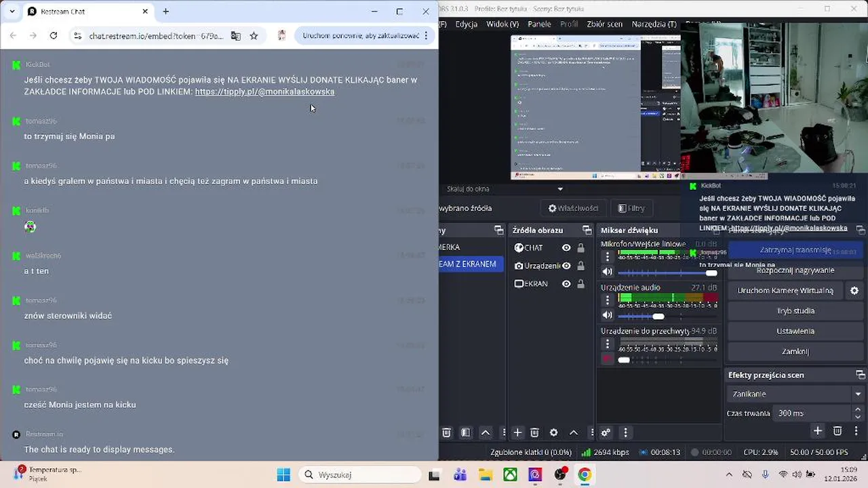Viewport: 868px width, 488px height.
Task: Hide the Urządzenie source with the eye icon
Action: point(566,266)
